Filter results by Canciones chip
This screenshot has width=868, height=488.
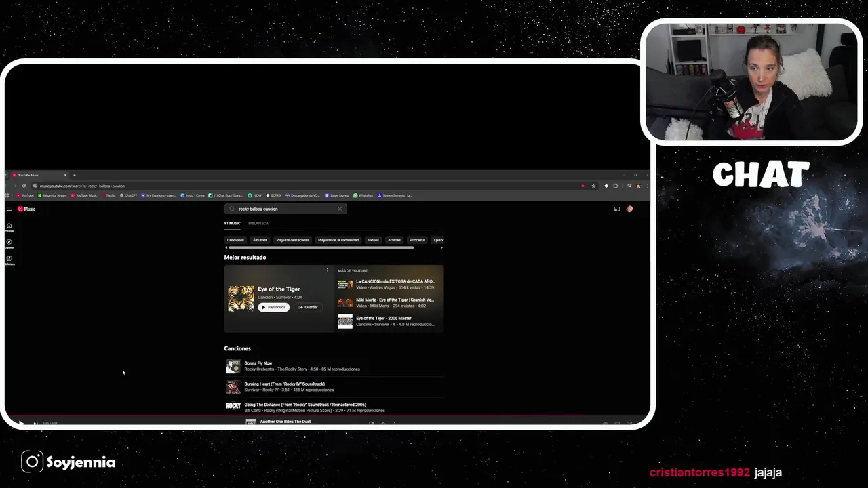click(x=235, y=240)
